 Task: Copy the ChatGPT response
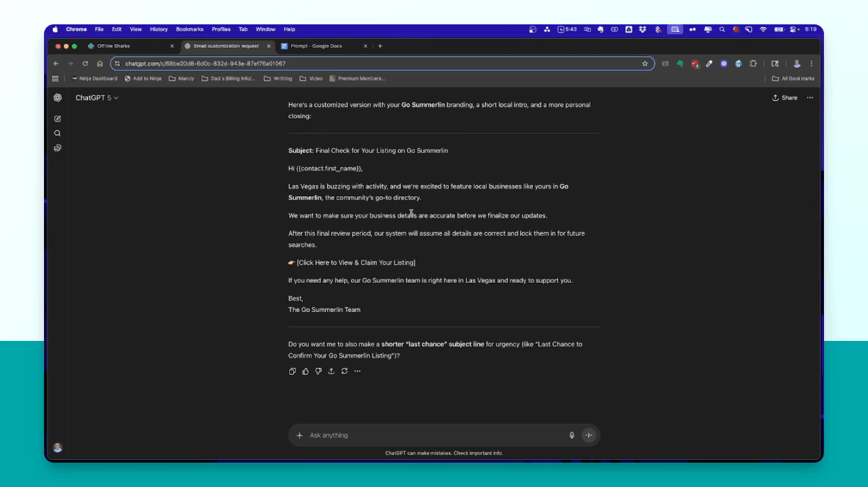click(292, 371)
